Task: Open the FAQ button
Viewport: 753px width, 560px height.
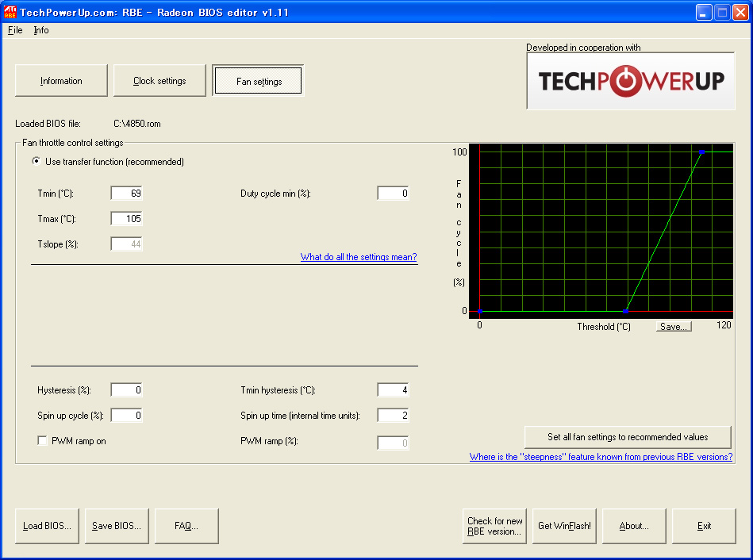Action: (x=186, y=526)
